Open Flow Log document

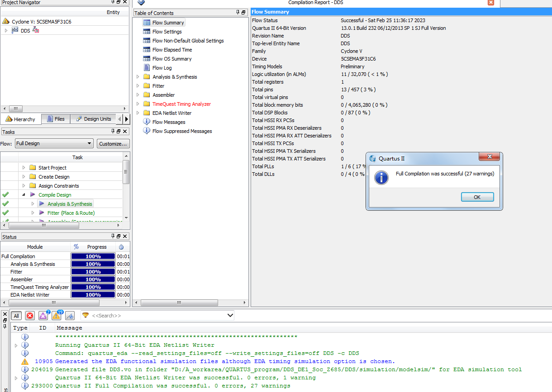click(x=162, y=68)
